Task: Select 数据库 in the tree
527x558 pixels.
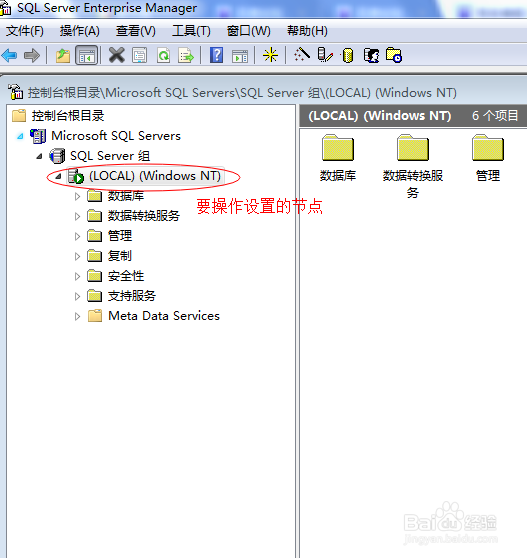Action: [126, 196]
